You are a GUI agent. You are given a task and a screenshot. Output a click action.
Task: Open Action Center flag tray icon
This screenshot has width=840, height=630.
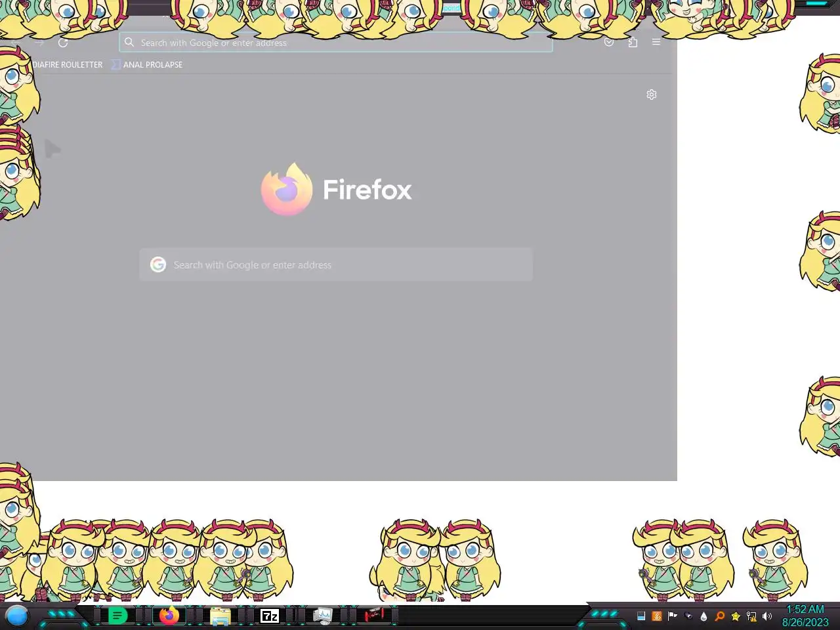673,616
